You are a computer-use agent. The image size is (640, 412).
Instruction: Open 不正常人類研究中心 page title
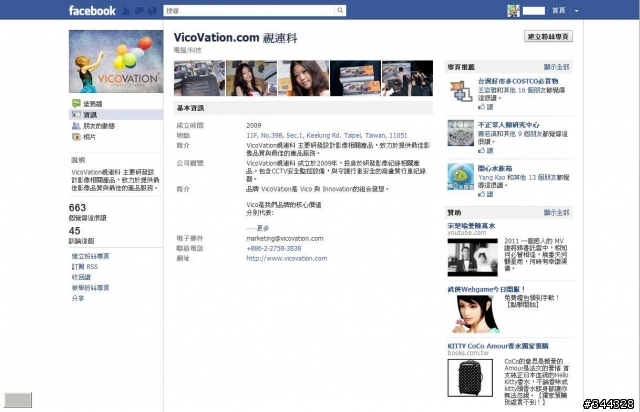point(509,125)
